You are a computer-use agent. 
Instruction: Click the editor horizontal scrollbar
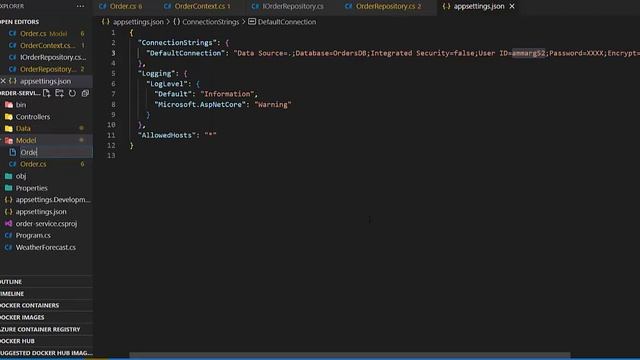tap(350, 355)
